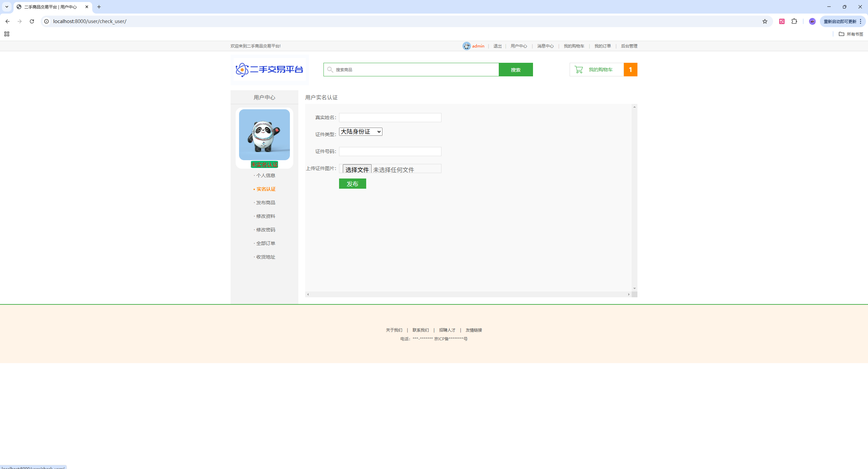Open 友情链接 footer link
The width and height of the screenshot is (868, 469).
coord(474,330)
